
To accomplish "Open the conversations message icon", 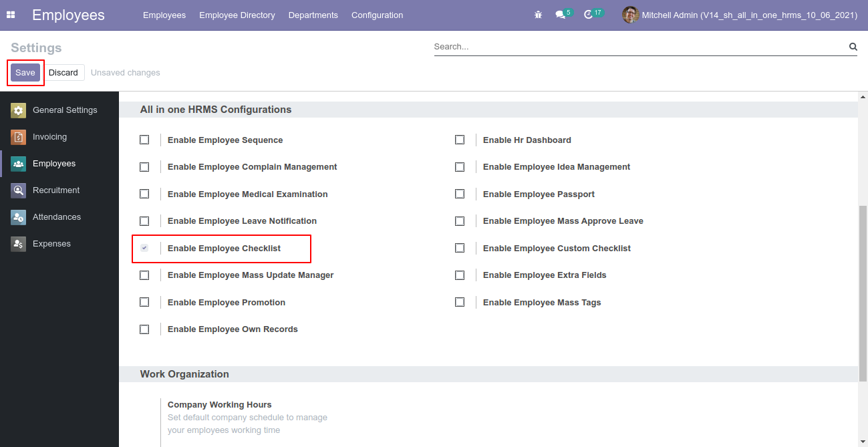I will click(560, 15).
